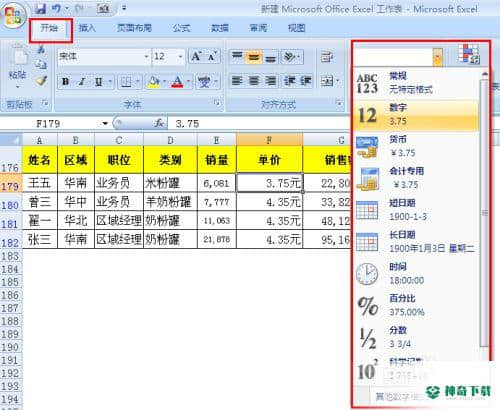
Task: Switch to the 插入 tab
Action: pos(87,28)
